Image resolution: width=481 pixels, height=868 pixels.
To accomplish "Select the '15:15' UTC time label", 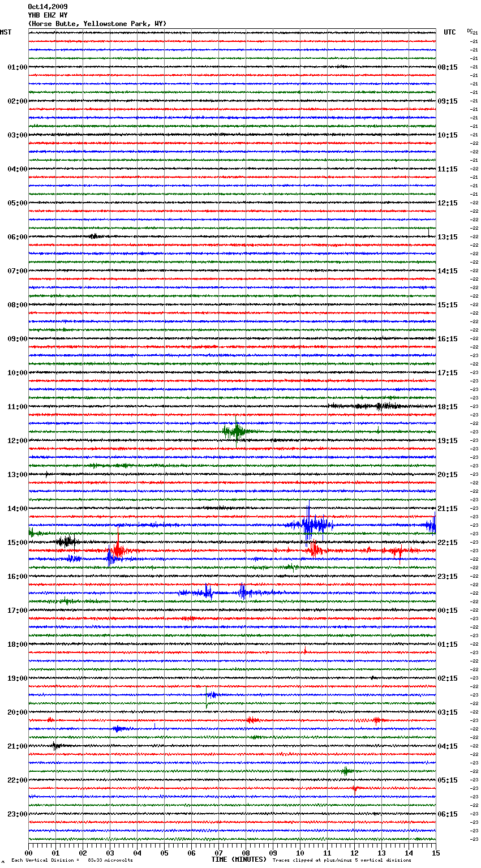I will (x=448, y=305).
